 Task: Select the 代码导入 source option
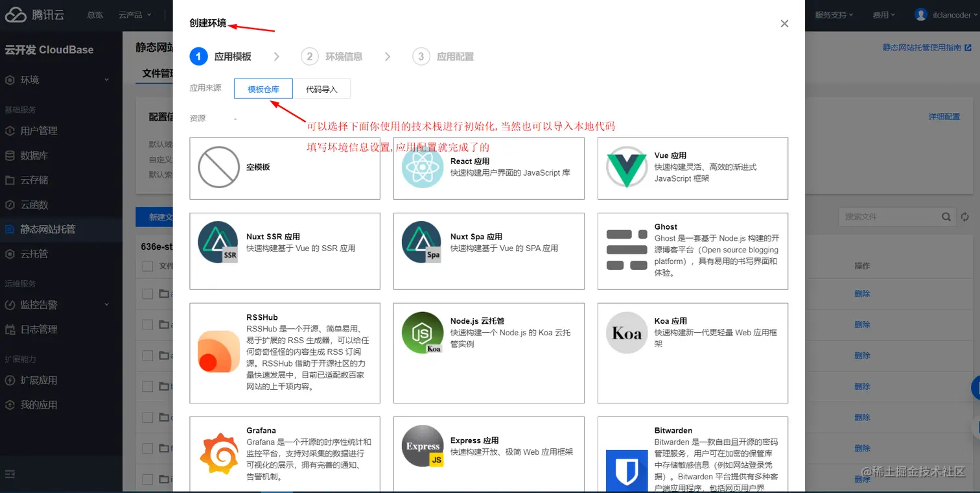coord(322,89)
